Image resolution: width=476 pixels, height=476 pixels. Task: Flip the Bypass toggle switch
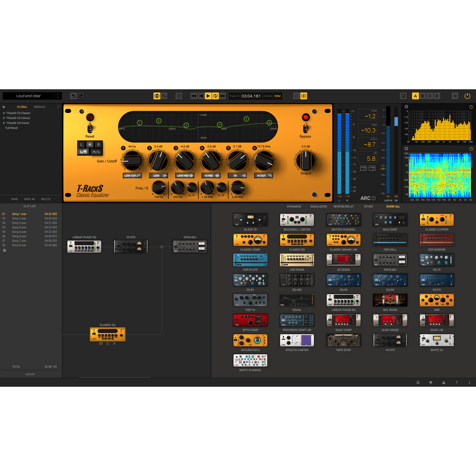tap(305, 128)
